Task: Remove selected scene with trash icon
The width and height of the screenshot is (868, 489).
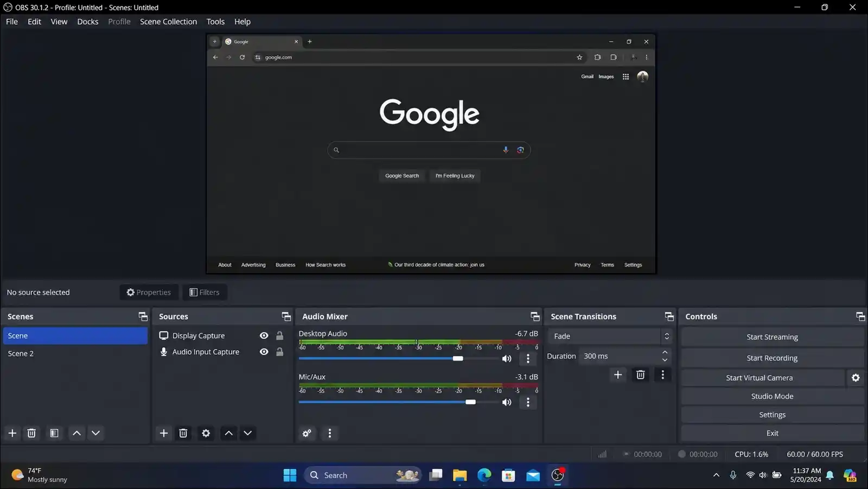Action: 31,433
